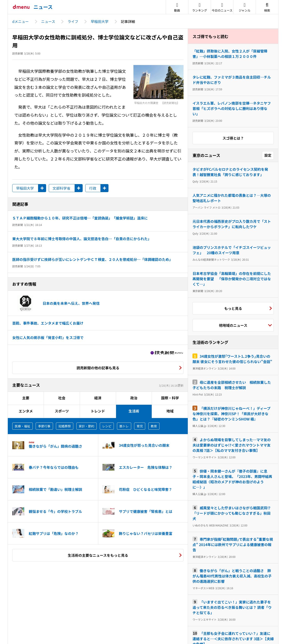The height and width of the screenshot is (644, 286).
Task: Open thumbnail for 親悩ませる「今」の学校トラブル
Action: (x=18, y=511)
